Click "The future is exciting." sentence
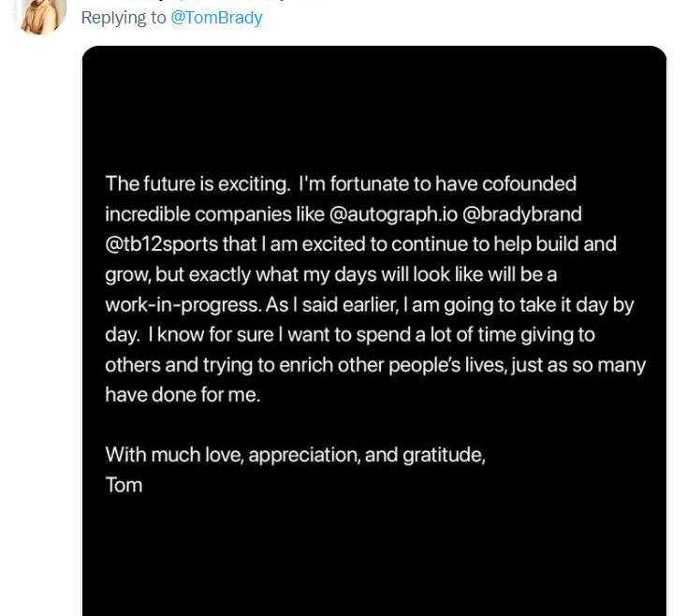687x616 pixels. point(197,184)
